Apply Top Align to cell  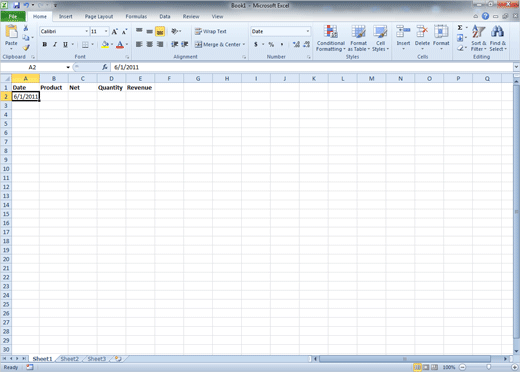click(x=139, y=31)
